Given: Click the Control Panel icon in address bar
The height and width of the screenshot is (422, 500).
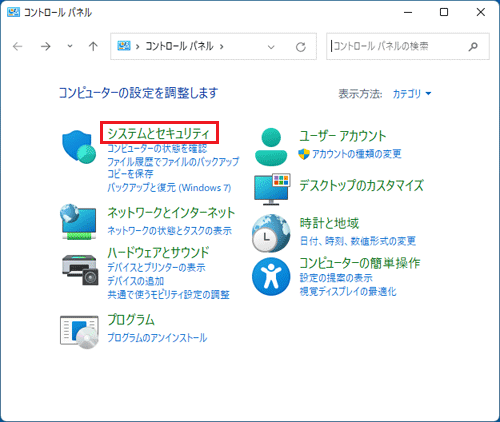Looking at the screenshot, I should (124, 46).
